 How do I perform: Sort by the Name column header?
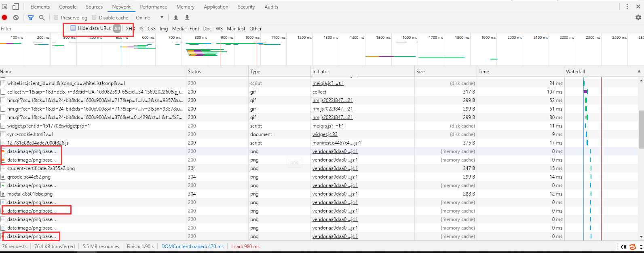93,71
